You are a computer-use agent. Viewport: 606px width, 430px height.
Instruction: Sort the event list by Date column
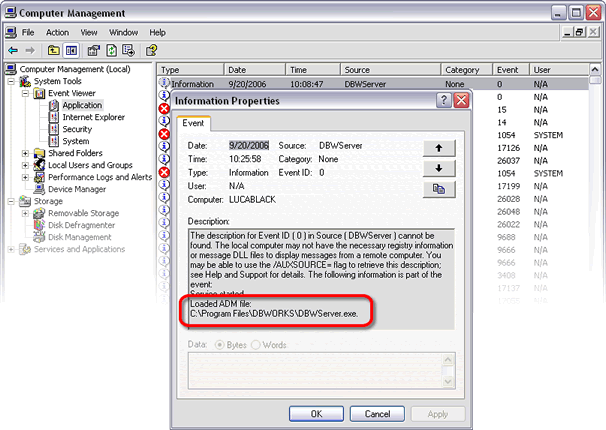pyautogui.click(x=255, y=70)
